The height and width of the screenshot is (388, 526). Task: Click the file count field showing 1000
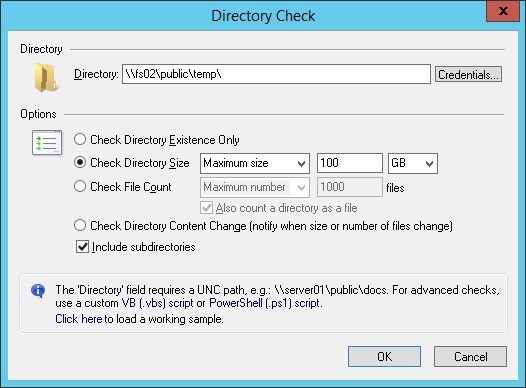click(350, 187)
